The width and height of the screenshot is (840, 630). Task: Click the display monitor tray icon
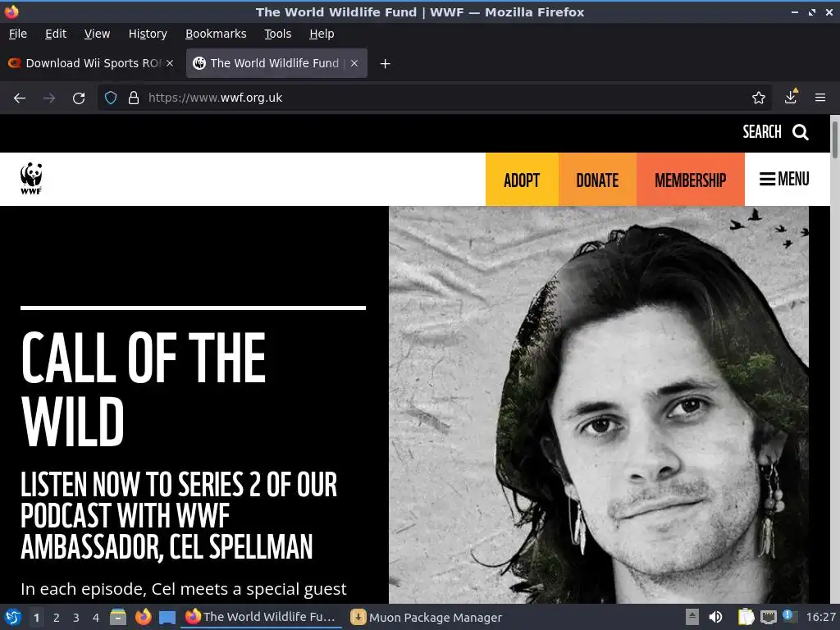click(768, 618)
